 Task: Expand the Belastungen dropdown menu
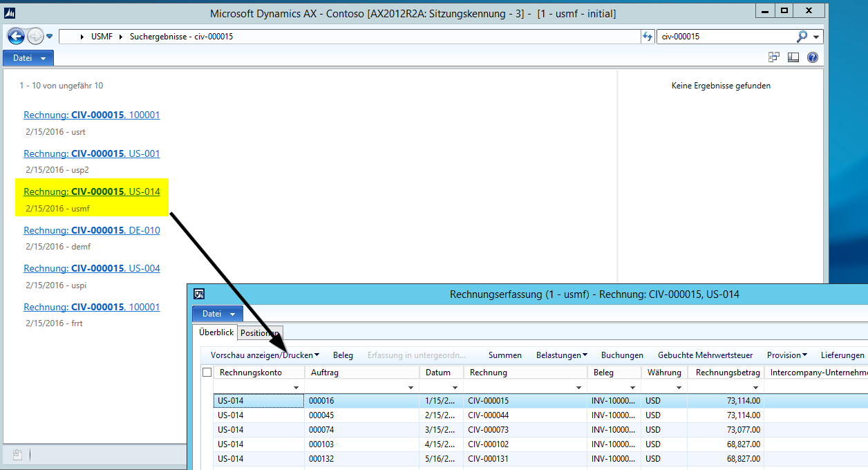click(x=561, y=355)
